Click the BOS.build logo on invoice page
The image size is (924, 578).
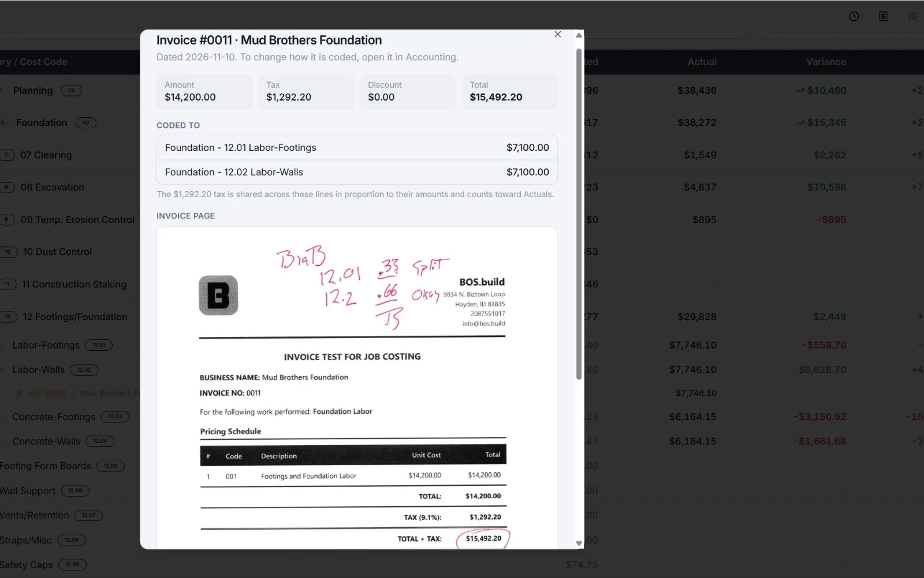[218, 295]
